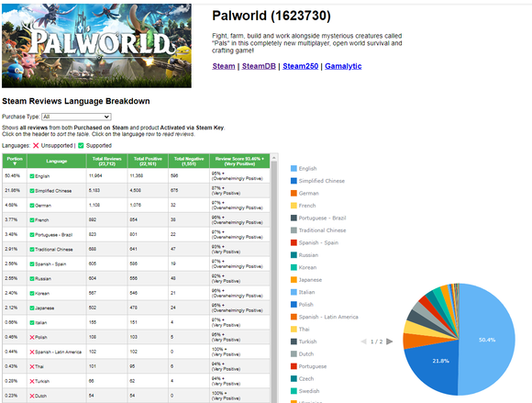
Task: Click the 0.28% portion cell
Action: click(x=15, y=381)
